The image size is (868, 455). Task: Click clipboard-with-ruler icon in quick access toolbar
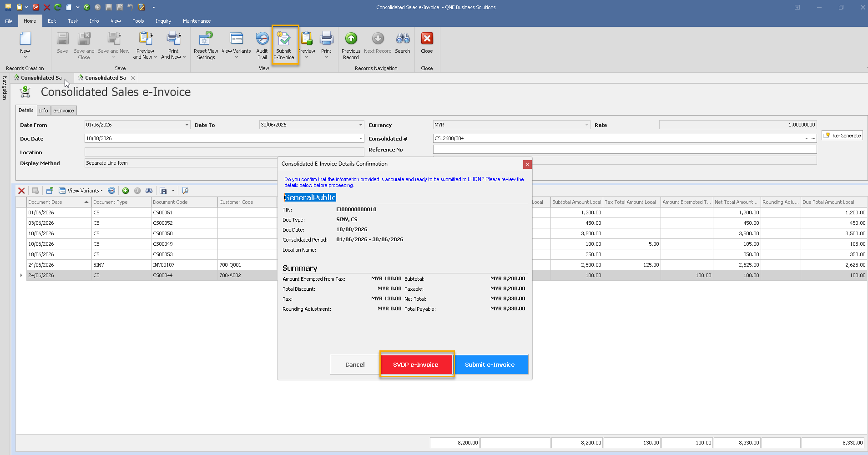click(x=141, y=7)
